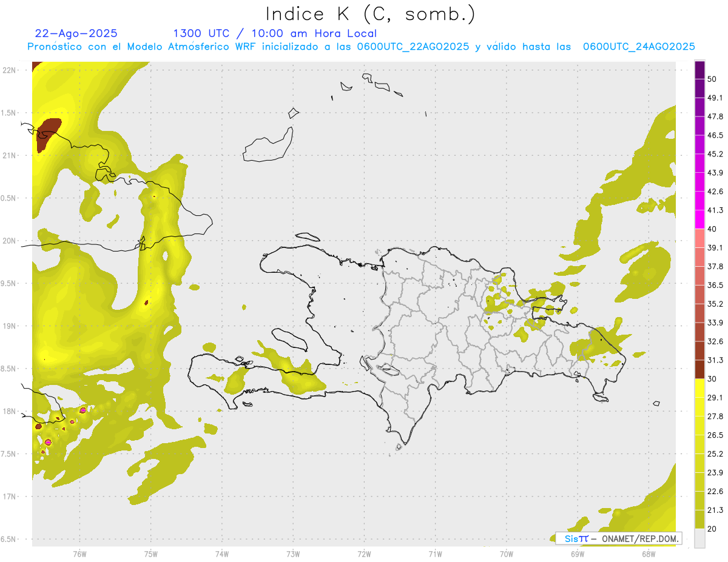Viewport: 728px width, 562px height.
Task: Click the 'Indice K (C, somb.)' chart title
Action: coord(370,14)
